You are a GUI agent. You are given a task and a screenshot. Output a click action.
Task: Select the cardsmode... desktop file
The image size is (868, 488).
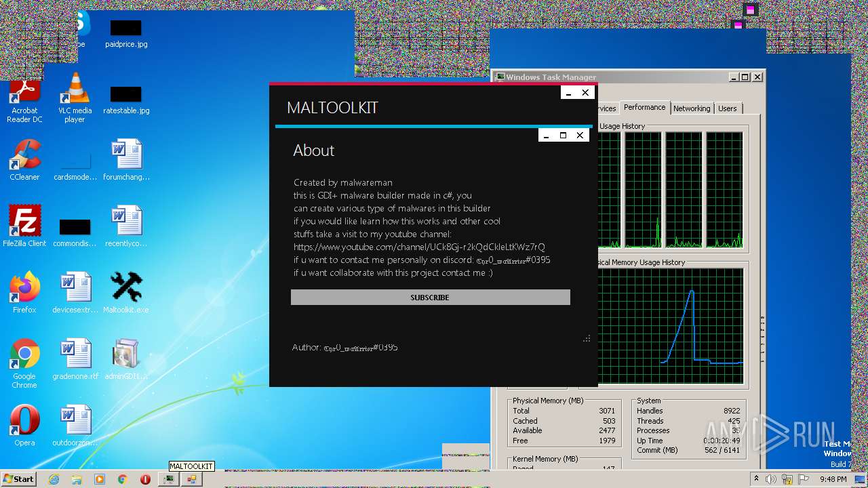(x=75, y=166)
